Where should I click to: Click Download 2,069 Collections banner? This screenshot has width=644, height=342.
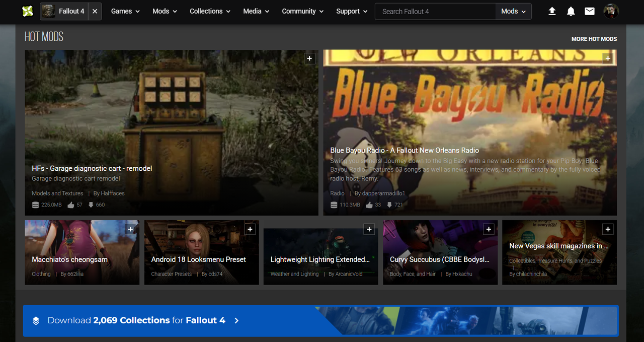click(x=320, y=320)
